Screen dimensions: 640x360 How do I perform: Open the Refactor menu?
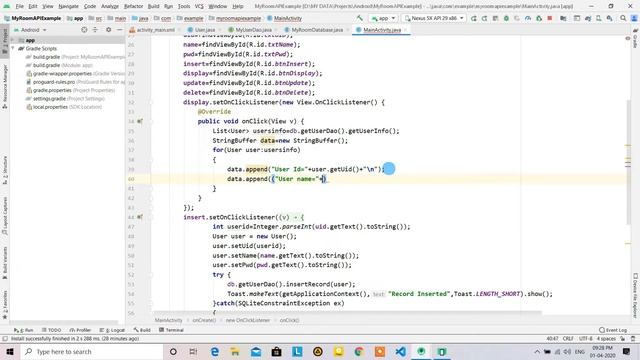coord(133,6)
